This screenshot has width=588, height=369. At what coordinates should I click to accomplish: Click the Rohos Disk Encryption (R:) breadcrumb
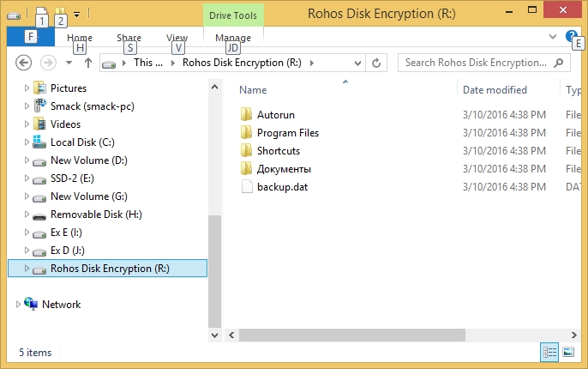(242, 63)
